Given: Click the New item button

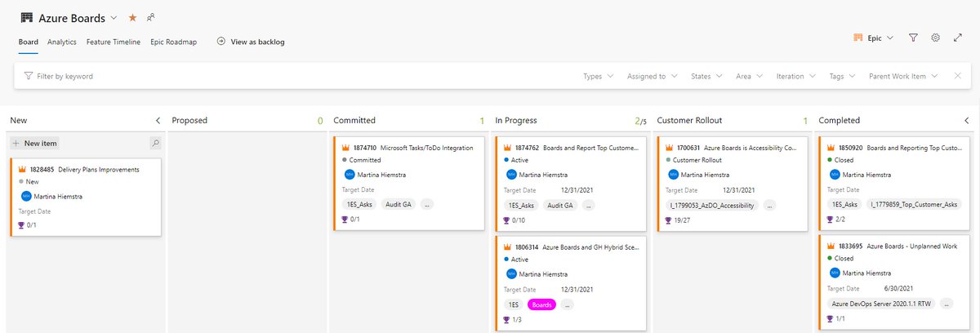Looking at the screenshot, I should coord(35,143).
